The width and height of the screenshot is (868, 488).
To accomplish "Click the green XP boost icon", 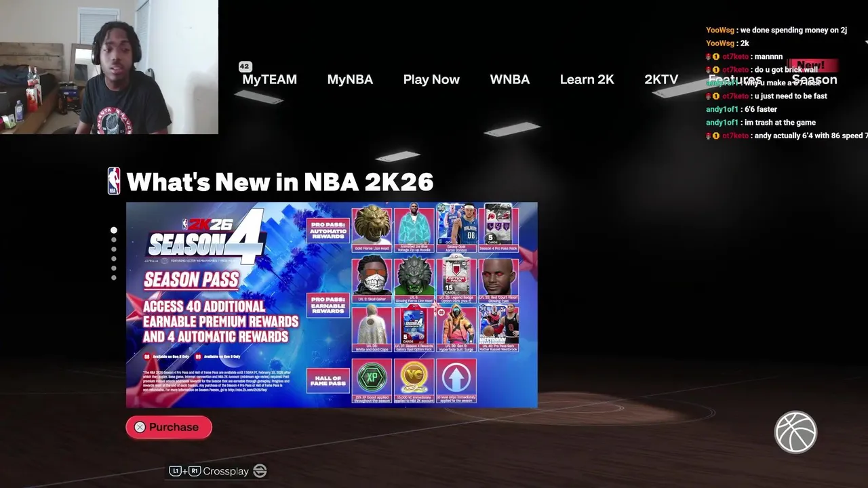I will point(372,377).
